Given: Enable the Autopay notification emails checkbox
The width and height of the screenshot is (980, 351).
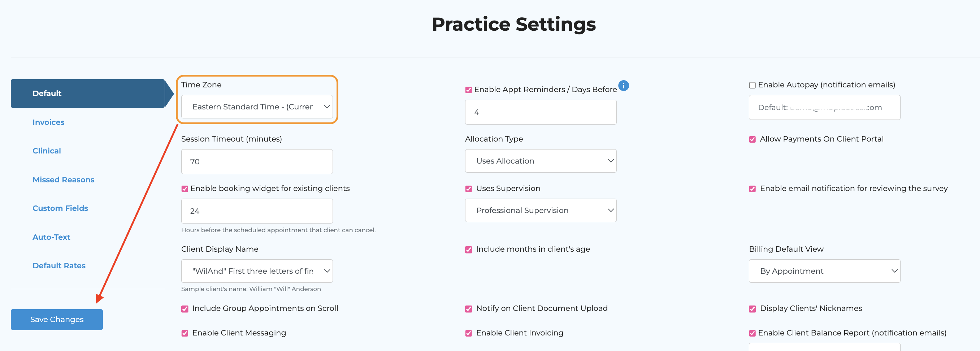Looking at the screenshot, I should [752, 85].
